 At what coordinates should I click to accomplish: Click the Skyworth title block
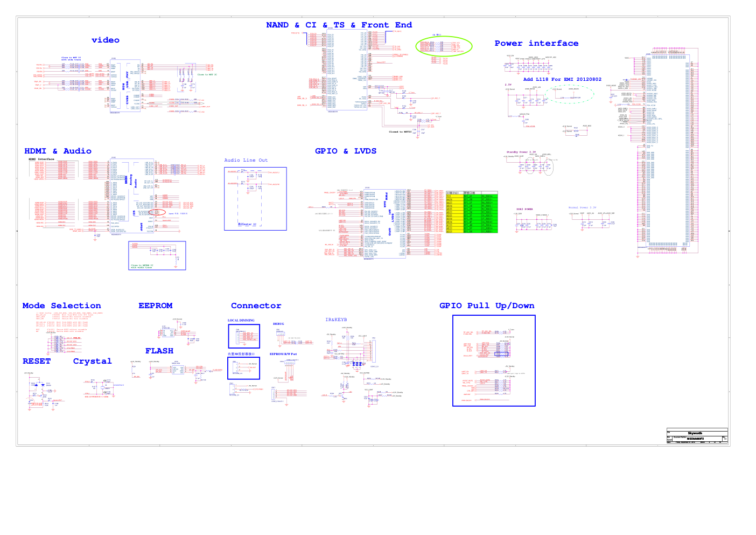(697, 436)
